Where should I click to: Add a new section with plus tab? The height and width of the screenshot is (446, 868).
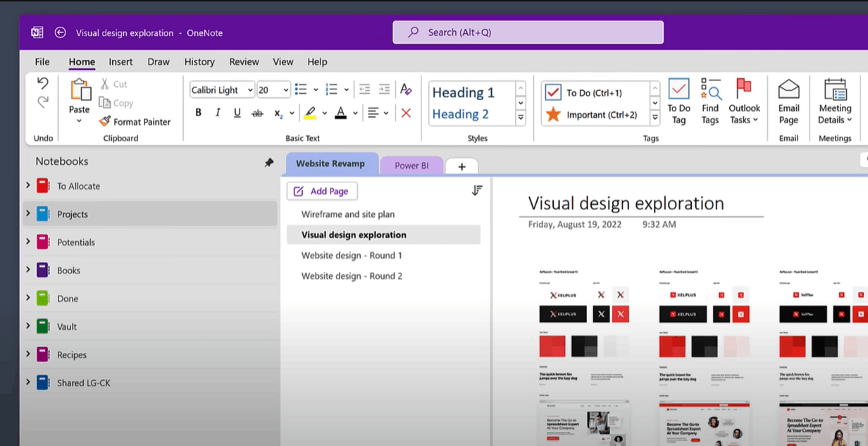tap(461, 166)
